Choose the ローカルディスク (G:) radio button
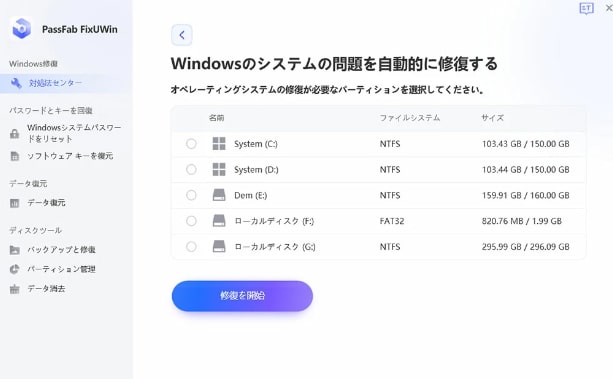Screen dimensions: 613x379 191,246
